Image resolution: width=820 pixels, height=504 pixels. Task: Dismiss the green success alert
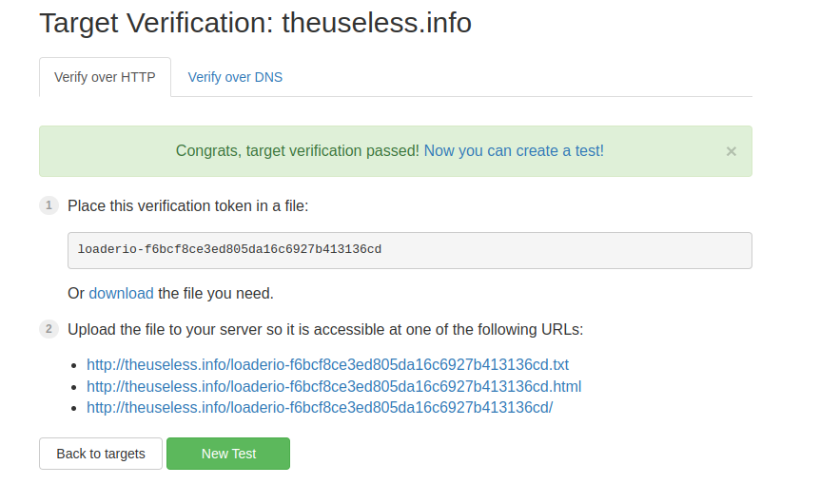point(731,151)
